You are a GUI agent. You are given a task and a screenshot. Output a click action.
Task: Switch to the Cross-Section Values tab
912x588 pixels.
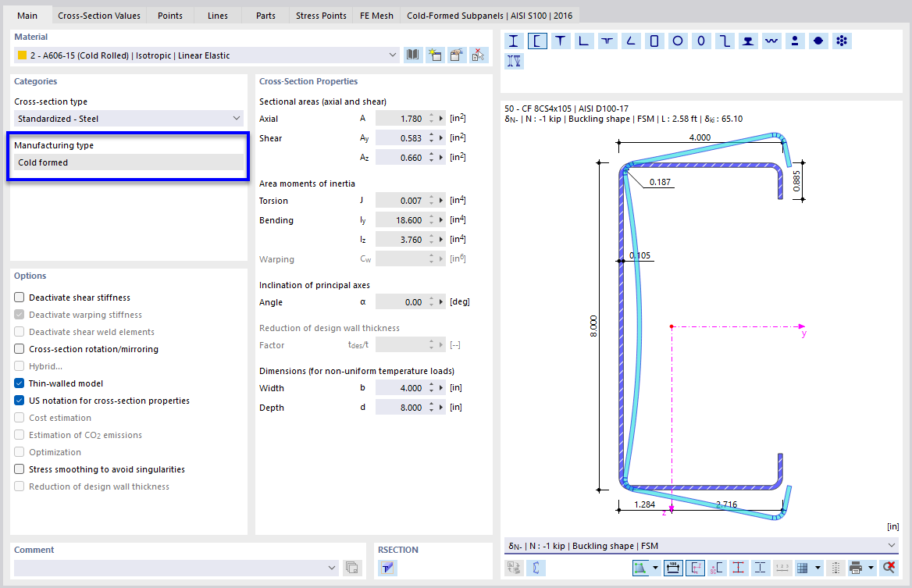(x=99, y=16)
